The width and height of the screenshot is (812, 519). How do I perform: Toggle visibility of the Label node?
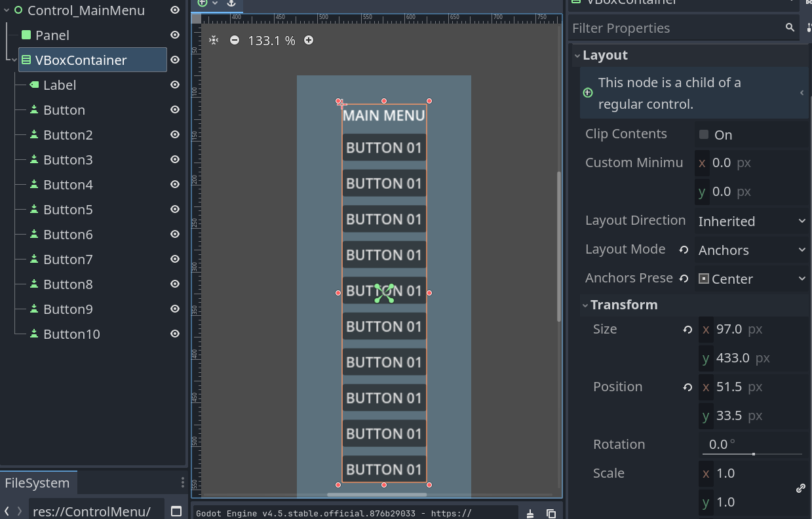pyautogui.click(x=175, y=85)
